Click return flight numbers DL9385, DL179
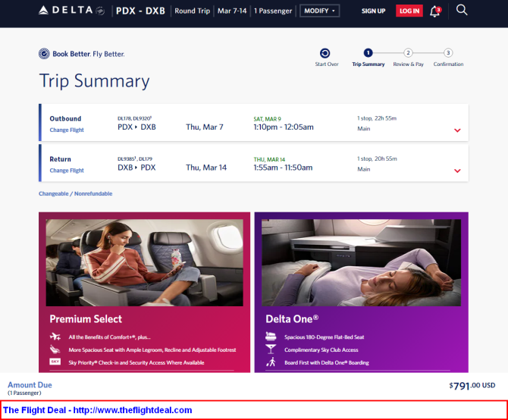This screenshot has height=420, width=508. coord(135,159)
